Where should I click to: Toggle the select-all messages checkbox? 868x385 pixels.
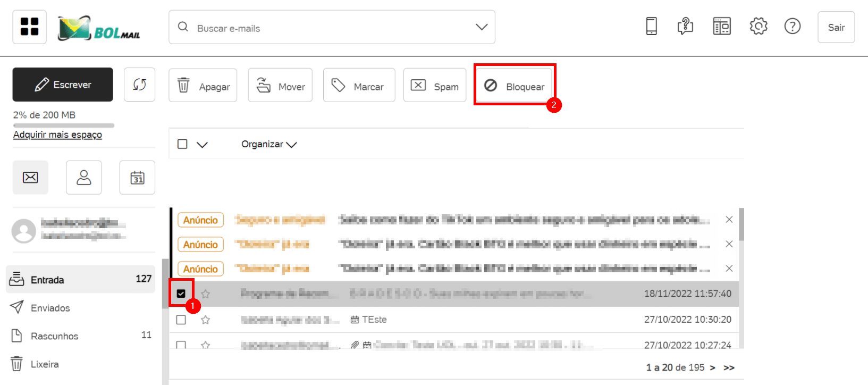point(182,144)
